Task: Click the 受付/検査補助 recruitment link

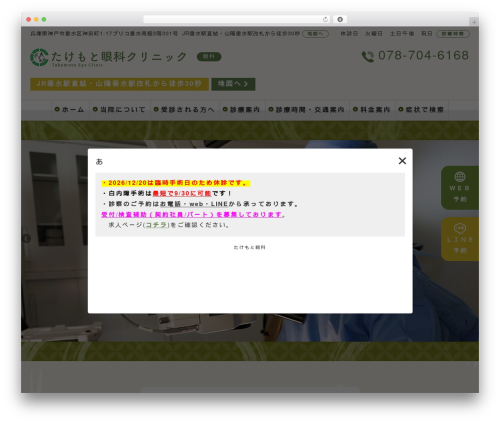Action: point(192,215)
